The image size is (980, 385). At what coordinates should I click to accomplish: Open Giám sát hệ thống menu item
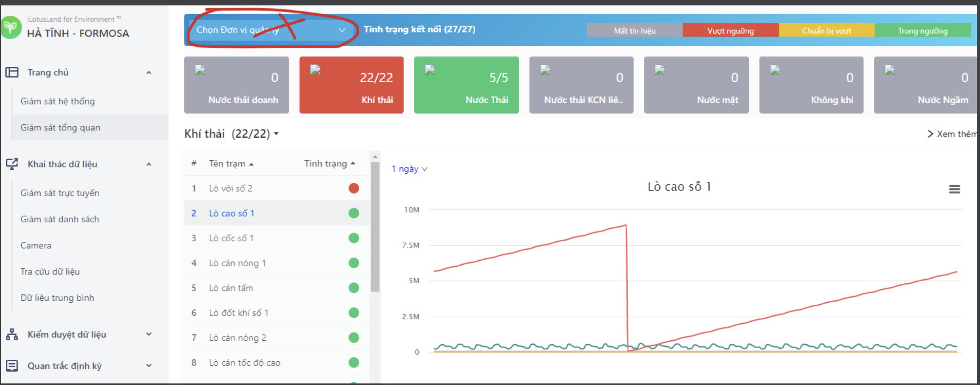click(57, 101)
